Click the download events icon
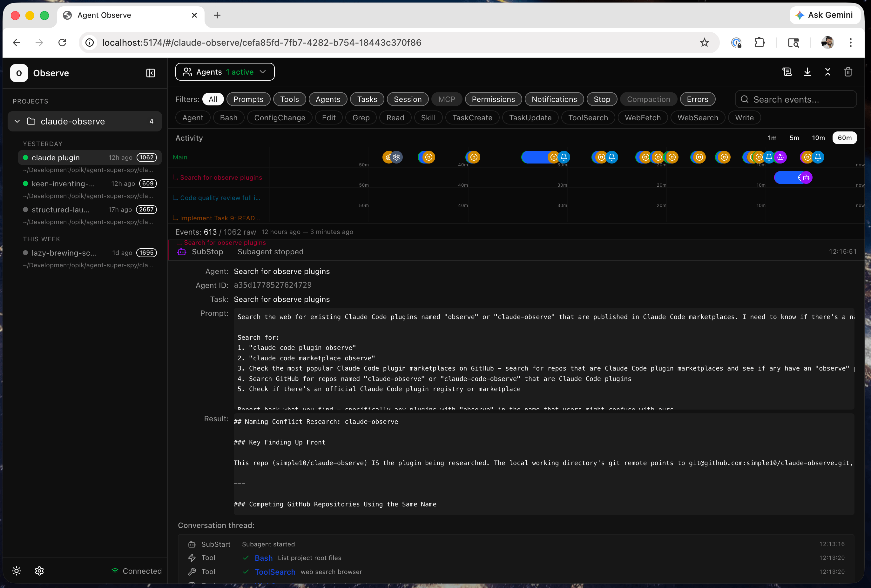This screenshot has height=588, width=871. tap(807, 72)
